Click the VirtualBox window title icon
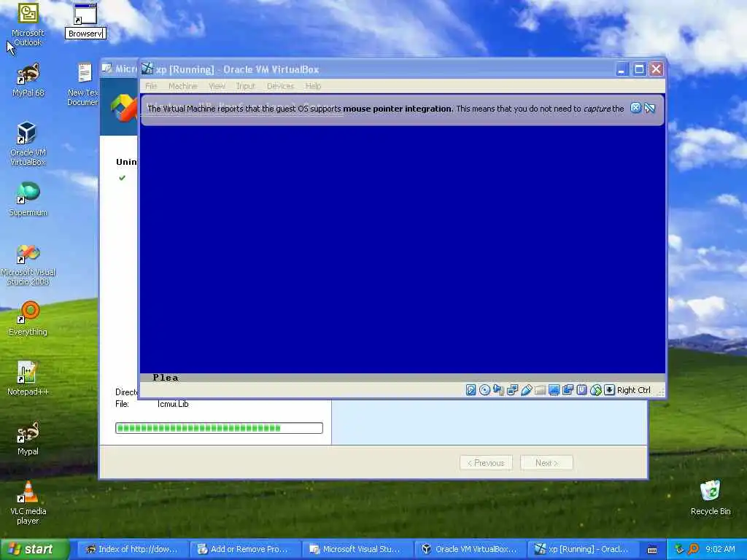747x560 pixels. pos(147,69)
